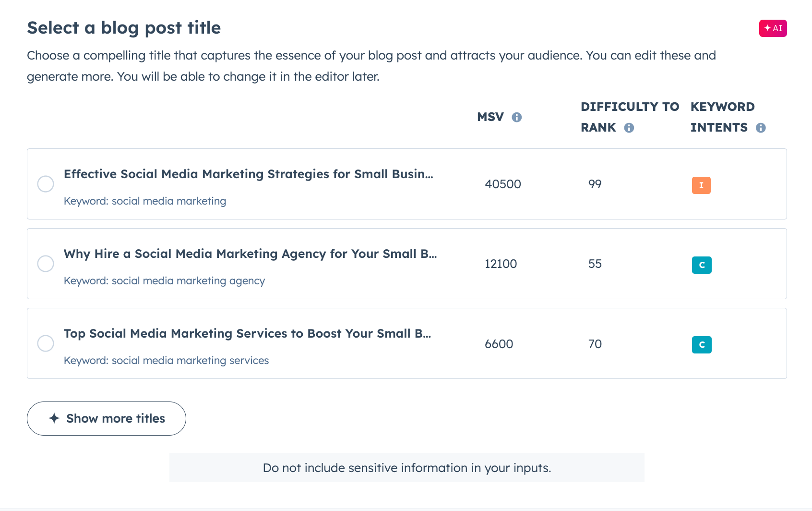This screenshot has height=511, width=812.
Task: View the Difficulty to Rank info icon
Action: (630, 128)
